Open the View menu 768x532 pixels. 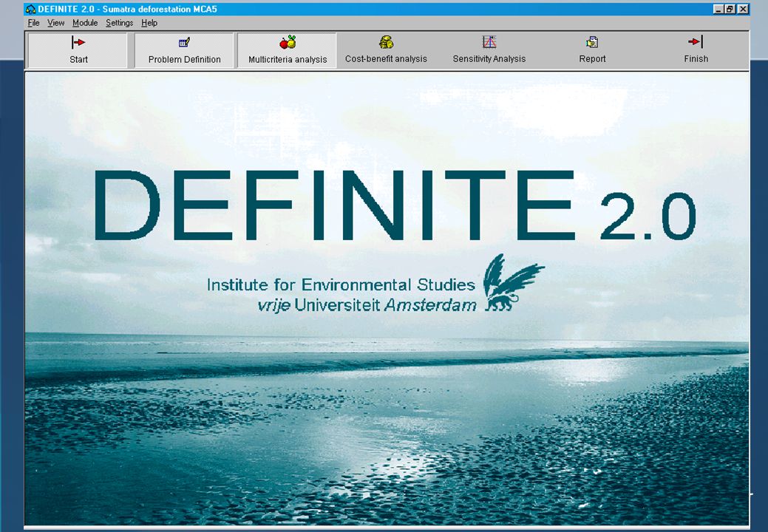pyautogui.click(x=56, y=23)
